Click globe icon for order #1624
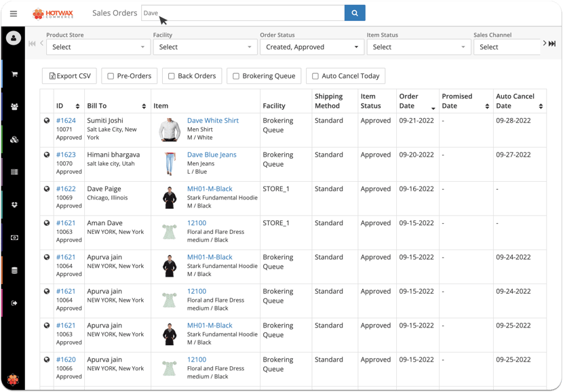This screenshot has width=563, height=392. (47, 121)
